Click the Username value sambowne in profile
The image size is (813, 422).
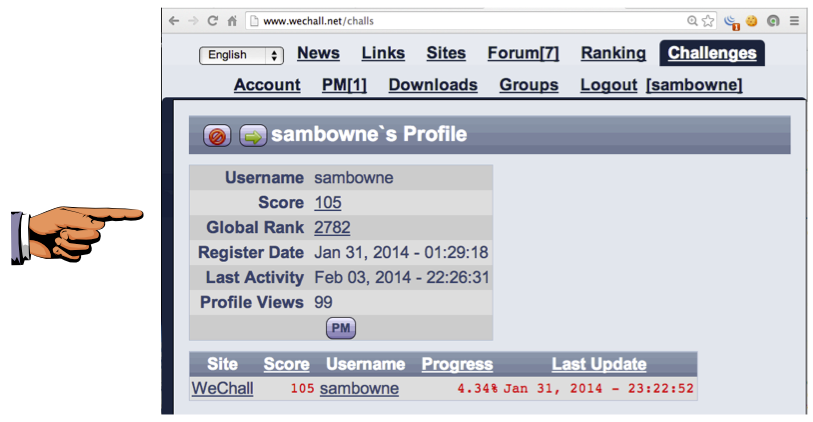354,177
